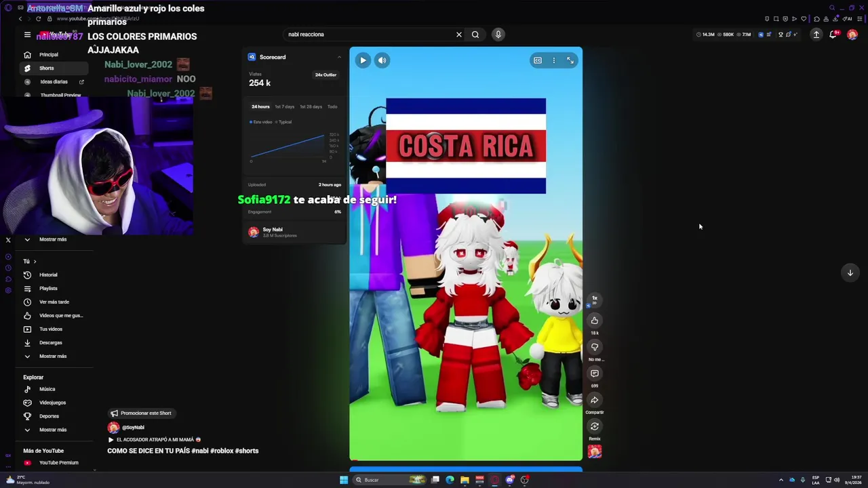Open Videojuegos under Explorar
868x488 pixels.
coord(54,403)
